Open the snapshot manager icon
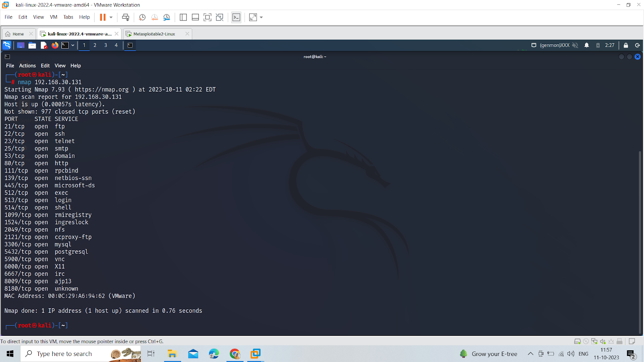 (x=167, y=17)
